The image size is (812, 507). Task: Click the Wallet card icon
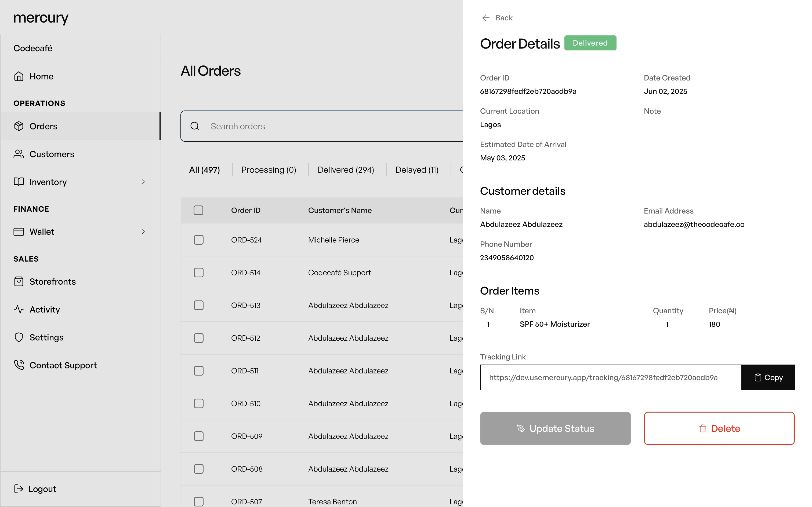pyautogui.click(x=19, y=231)
